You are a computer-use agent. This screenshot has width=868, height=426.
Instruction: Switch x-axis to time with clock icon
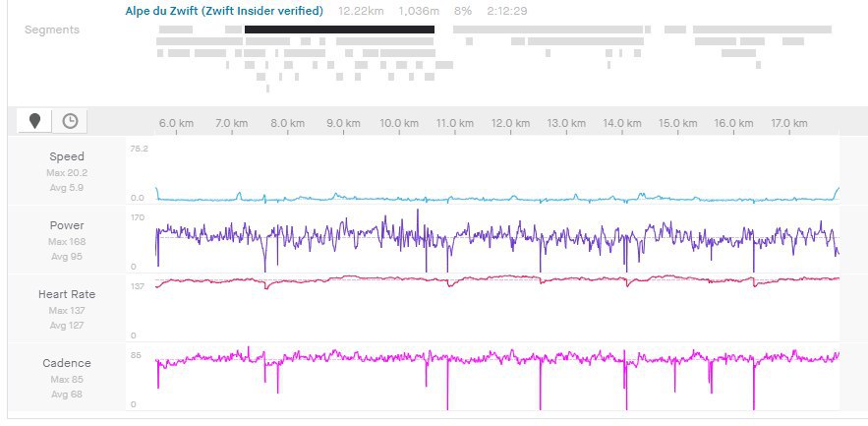point(71,121)
